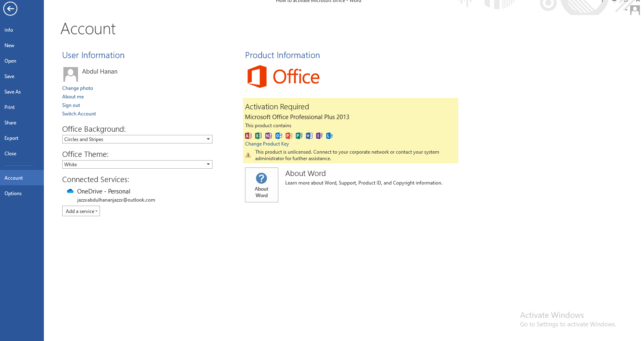Open Options from the sidebar
Image resolution: width=644 pixels, height=341 pixels.
pyautogui.click(x=22, y=193)
